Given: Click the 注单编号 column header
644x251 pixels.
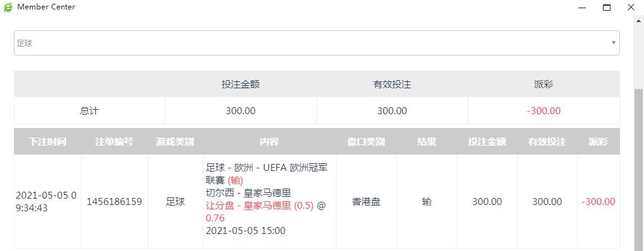Looking at the screenshot, I should point(114,142).
